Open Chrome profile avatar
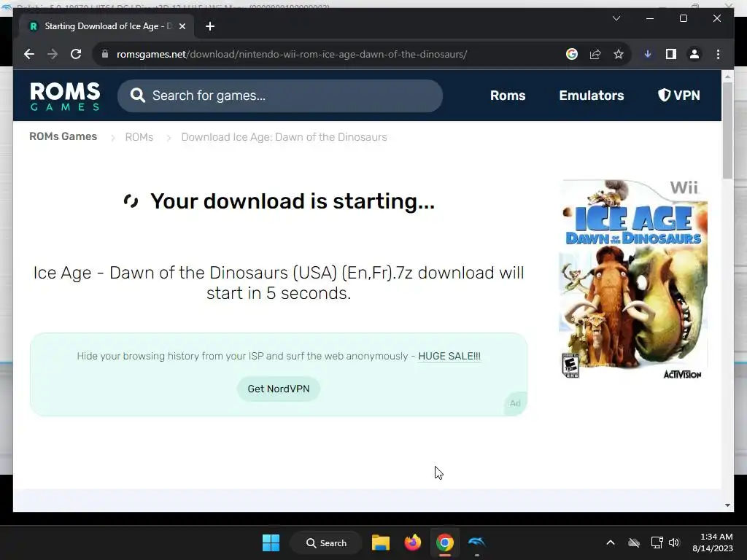 pyautogui.click(x=694, y=54)
